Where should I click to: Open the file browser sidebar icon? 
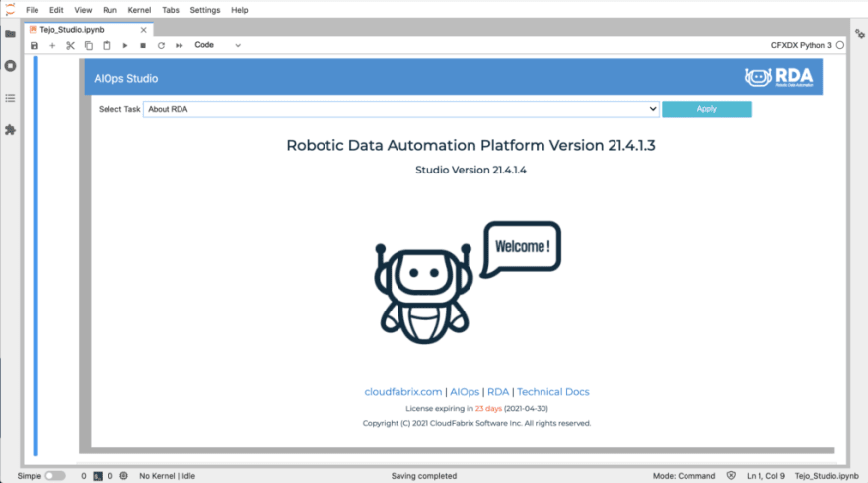click(10, 34)
